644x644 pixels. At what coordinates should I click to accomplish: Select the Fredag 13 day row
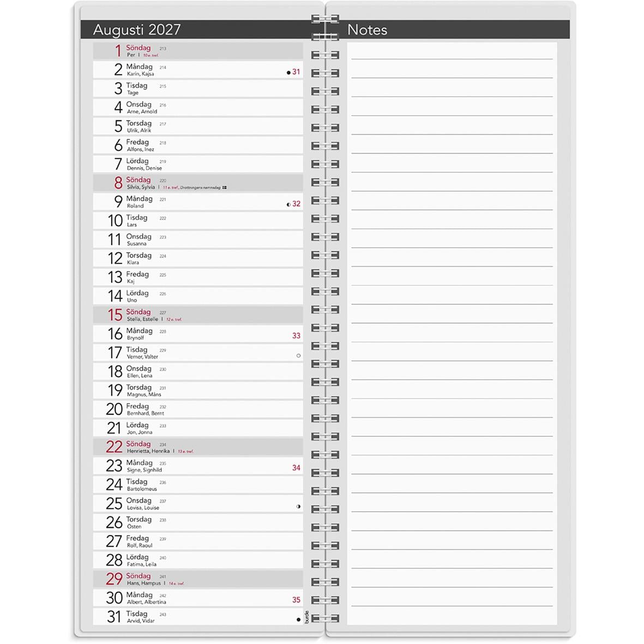[198, 277]
